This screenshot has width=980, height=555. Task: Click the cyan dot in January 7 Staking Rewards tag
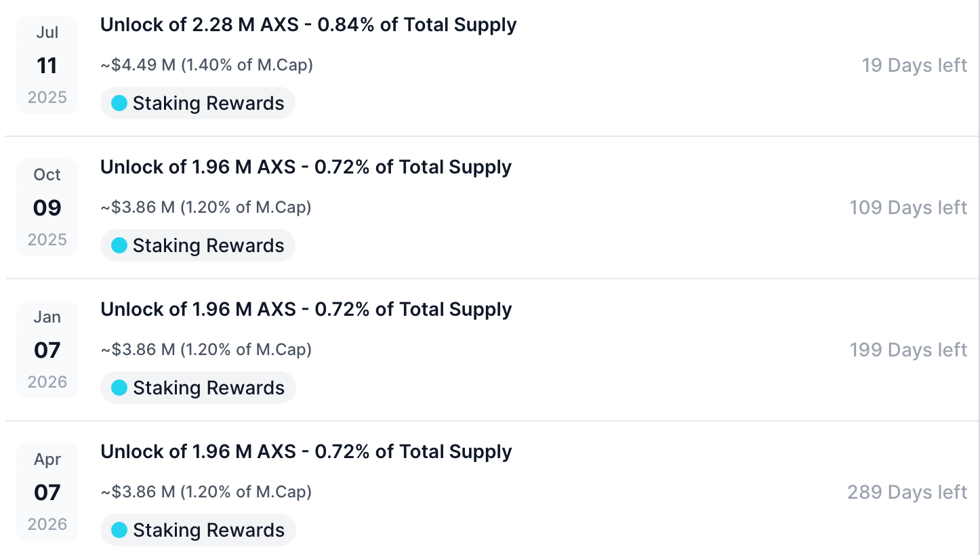pos(119,388)
